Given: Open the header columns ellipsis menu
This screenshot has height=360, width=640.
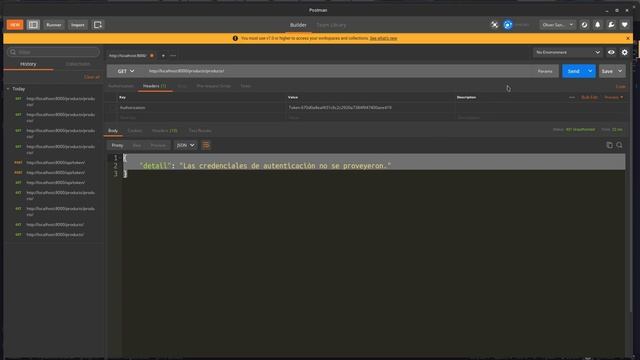Looking at the screenshot, I should pos(571,98).
